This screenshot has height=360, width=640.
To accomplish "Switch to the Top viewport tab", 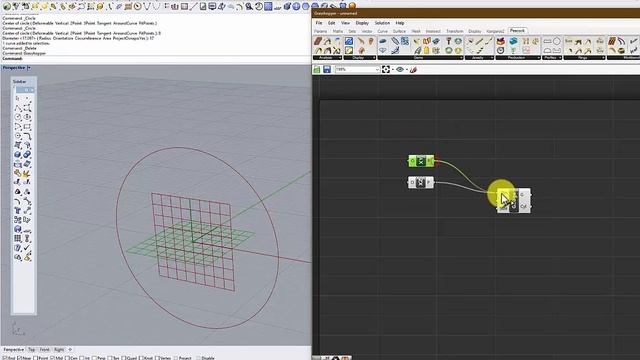I will [x=31, y=350].
